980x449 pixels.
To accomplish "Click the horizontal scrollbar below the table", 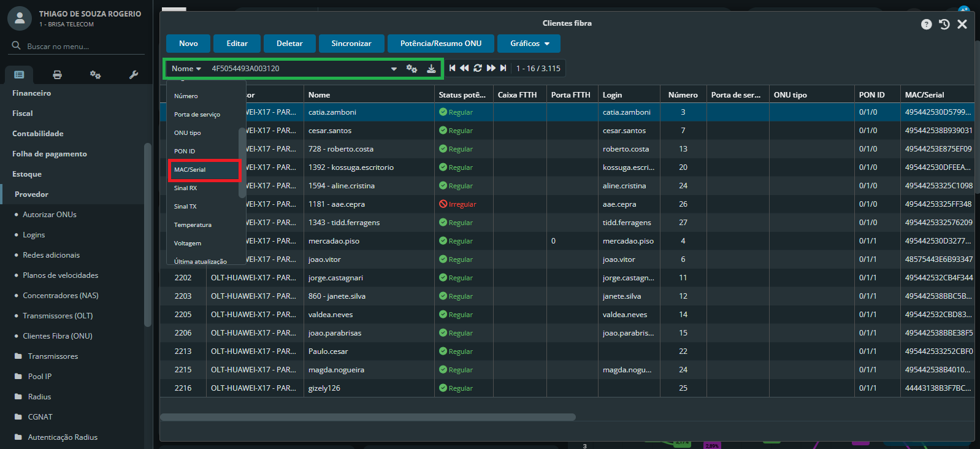I will [368, 417].
